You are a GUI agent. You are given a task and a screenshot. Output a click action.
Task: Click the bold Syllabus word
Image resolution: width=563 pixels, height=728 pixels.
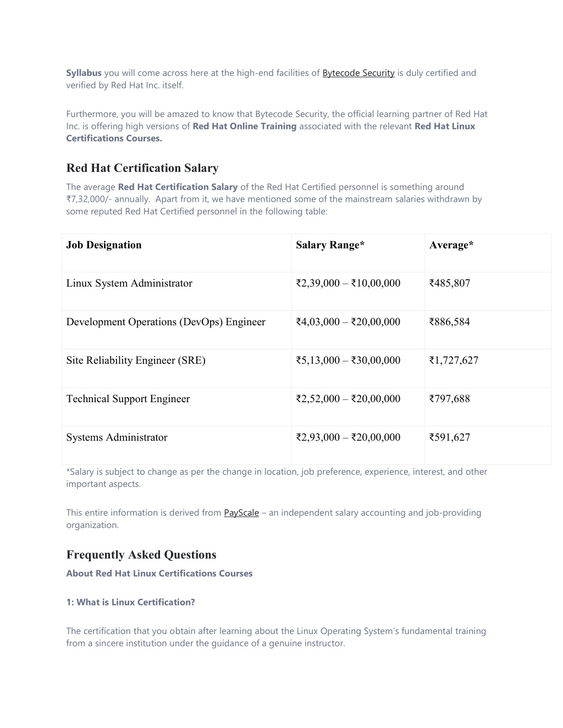pyautogui.click(x=84, y=73)
